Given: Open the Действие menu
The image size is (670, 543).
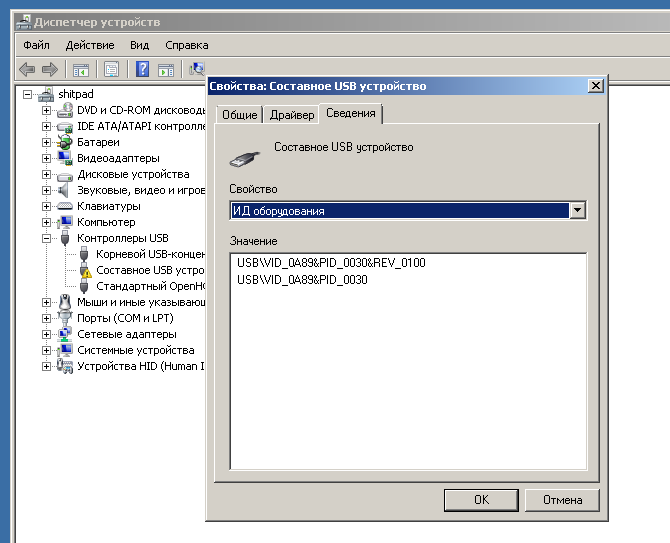Looking at the screenshot, I should pos(90,45).
